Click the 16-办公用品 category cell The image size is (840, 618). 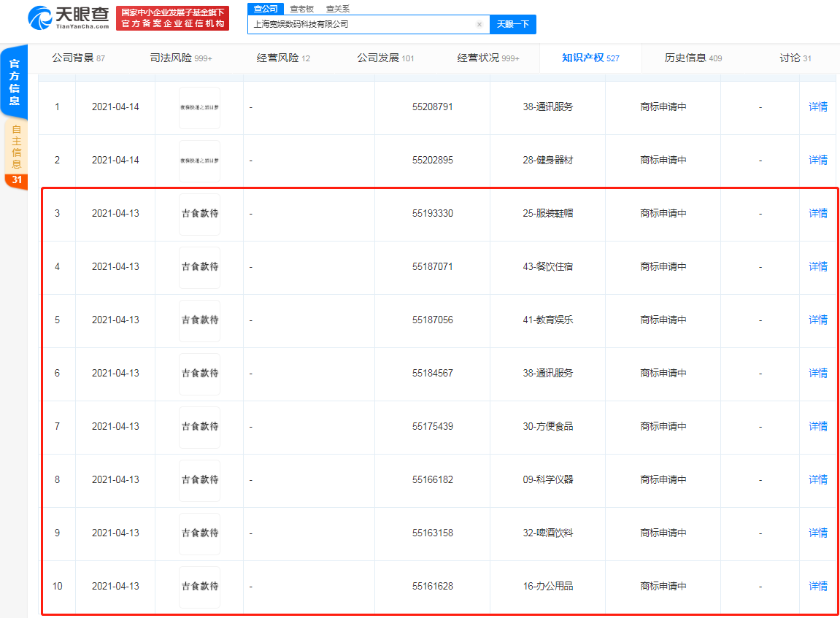click(x=547, y=587)
